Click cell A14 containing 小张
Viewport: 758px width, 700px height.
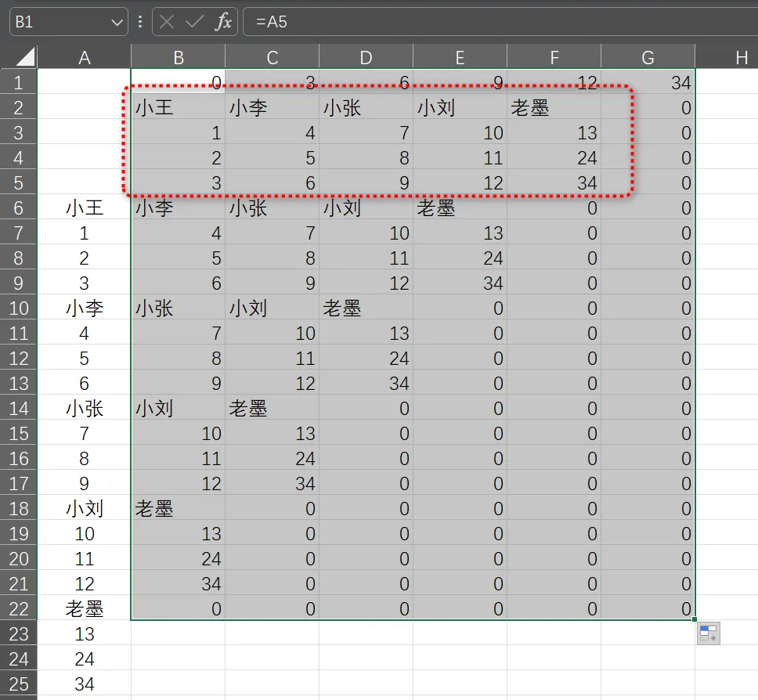click(x=84, y=409)
